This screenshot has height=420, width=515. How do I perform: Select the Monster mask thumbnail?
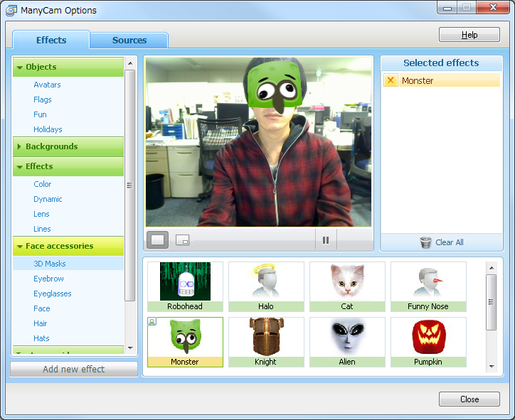(x=185, y=342)
